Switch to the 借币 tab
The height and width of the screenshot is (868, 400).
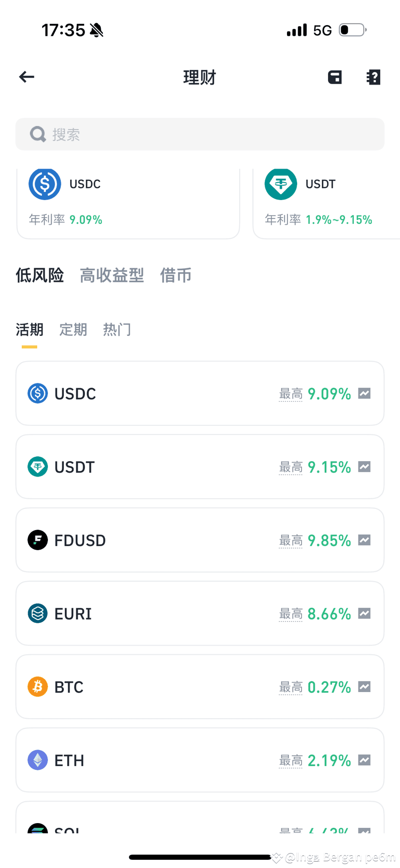click(x=176, y=275)
